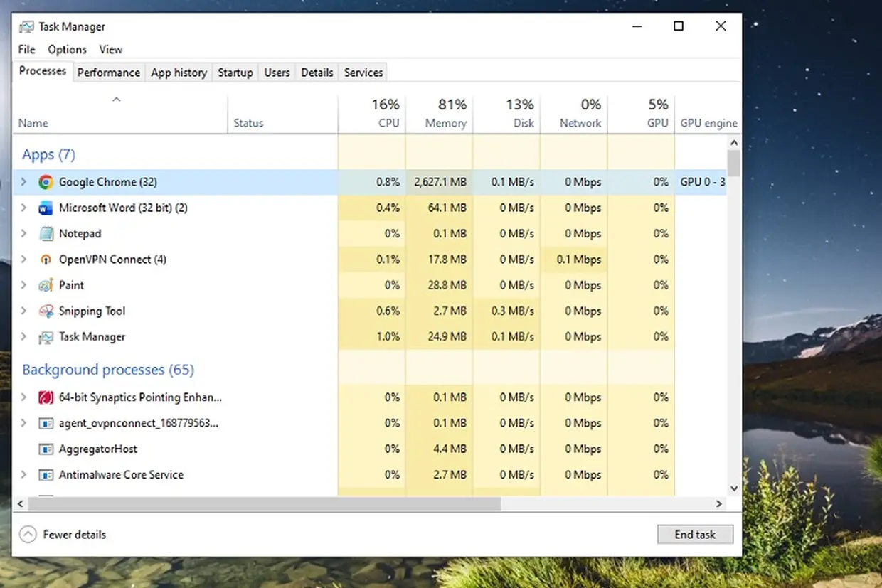Image resolution: width=882 pixels, height=588 pixels.
Task: Click the vertical scrollbar up arrow
Action: 734,141
